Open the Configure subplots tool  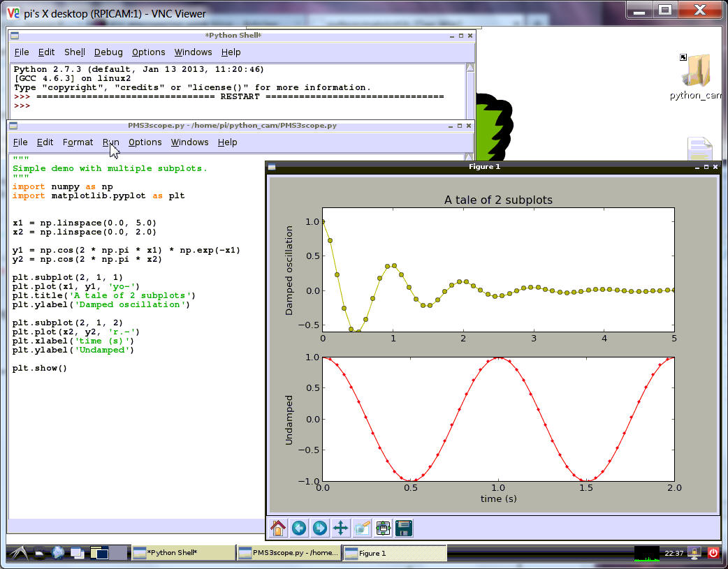coord(383,528)
